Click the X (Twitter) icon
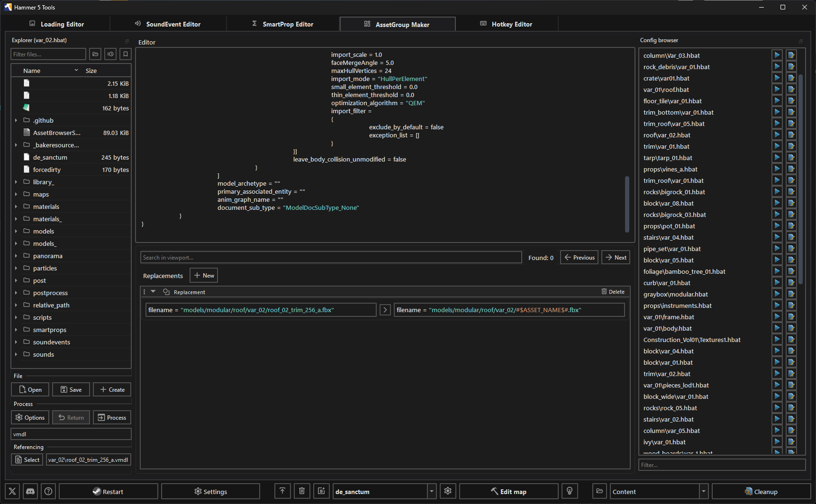The height and width of the screenshot is (504, 816). click(13, 491)
